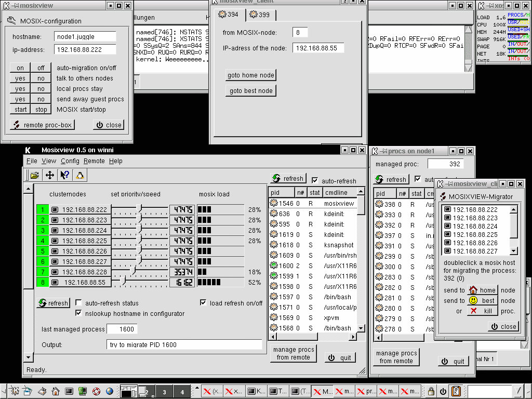Click the four-way arrows toolbar icon
The image size is (532, 399).
click(x=50, y=175)
